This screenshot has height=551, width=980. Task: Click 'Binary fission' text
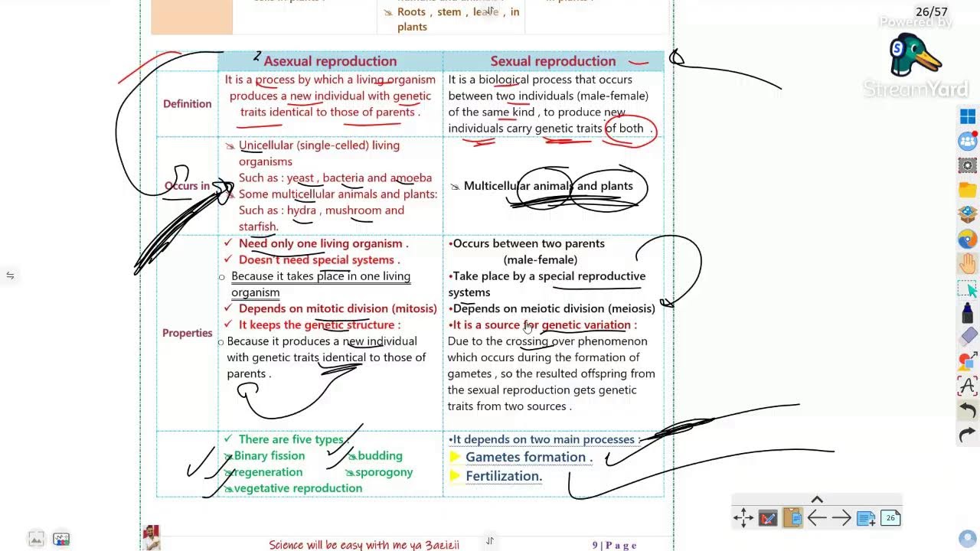click(269, 455)
